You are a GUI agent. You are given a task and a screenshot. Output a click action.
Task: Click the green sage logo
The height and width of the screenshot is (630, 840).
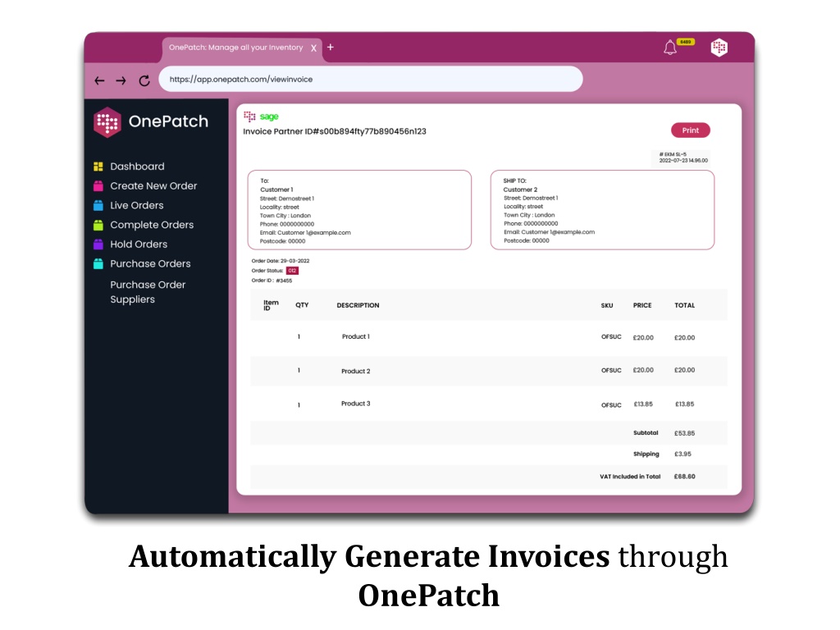coord(269,116)
